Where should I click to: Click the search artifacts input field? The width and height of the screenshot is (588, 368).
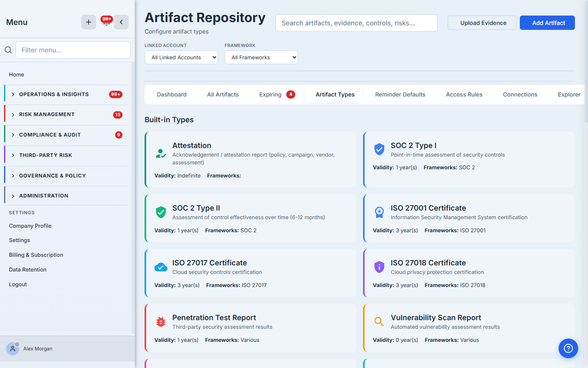click(x=356, y=23)
